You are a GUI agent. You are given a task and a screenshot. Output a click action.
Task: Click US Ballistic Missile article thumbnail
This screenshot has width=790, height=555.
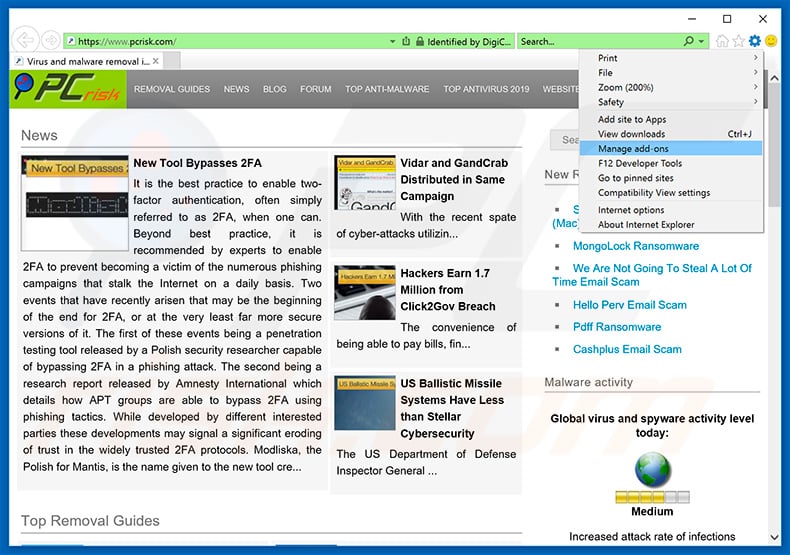(365, 403)
